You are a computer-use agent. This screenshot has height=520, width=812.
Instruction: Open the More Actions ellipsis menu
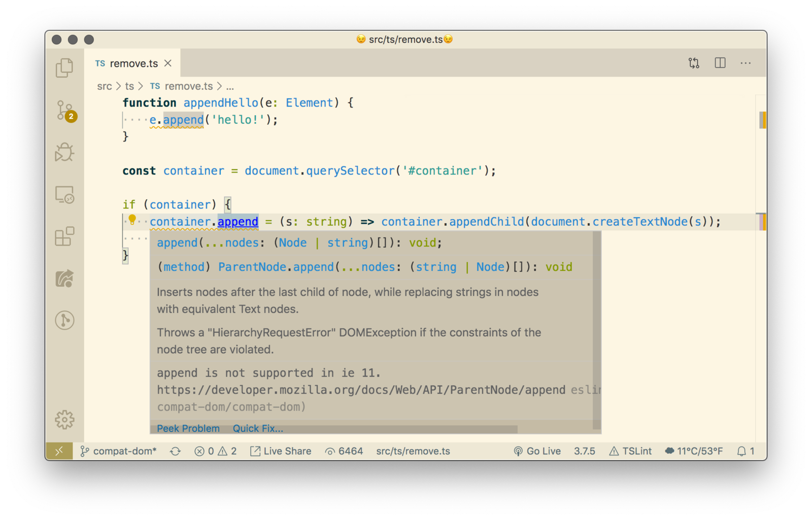(x=746, y=62)
